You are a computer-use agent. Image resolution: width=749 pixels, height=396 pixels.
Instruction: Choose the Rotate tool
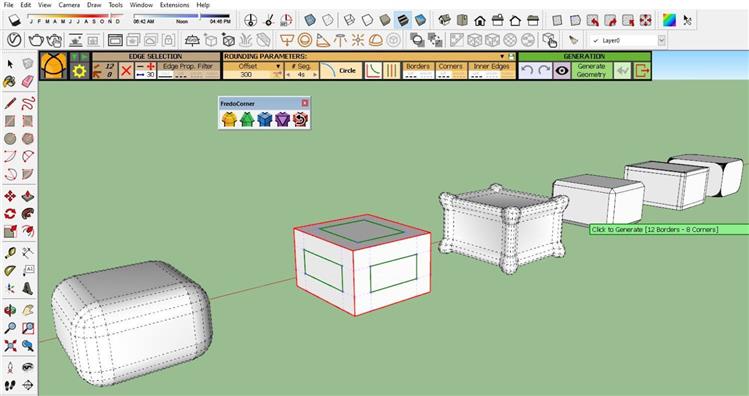(10, 214)
